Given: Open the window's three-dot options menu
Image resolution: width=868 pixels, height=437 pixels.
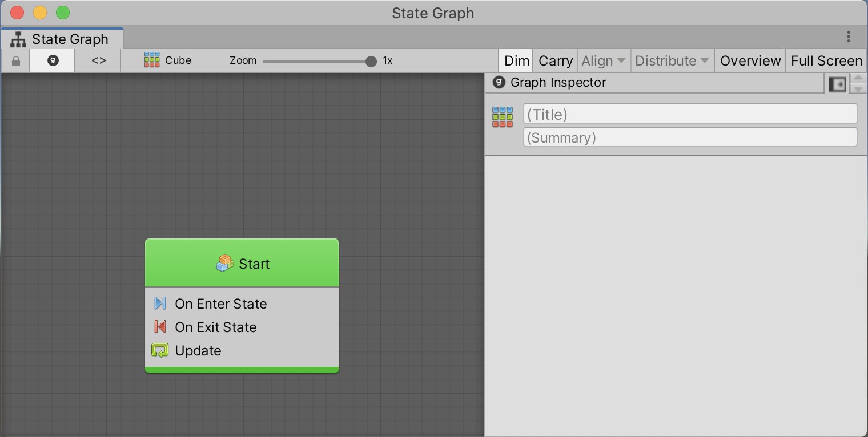Looking at the screenshot, I should [849, 37].
